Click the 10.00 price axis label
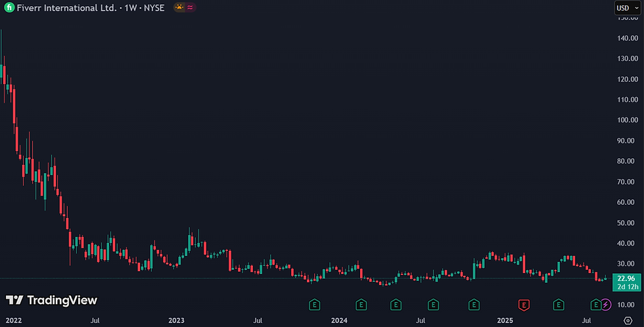This screenshot has height=327, width=644. [626, 305]
